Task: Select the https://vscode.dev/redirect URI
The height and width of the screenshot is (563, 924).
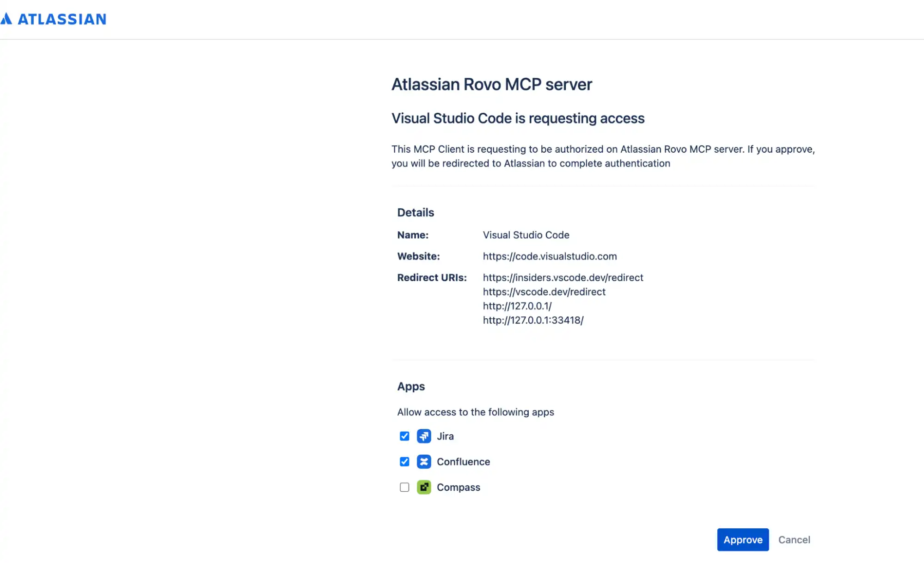Action: (x=544, y=292)
